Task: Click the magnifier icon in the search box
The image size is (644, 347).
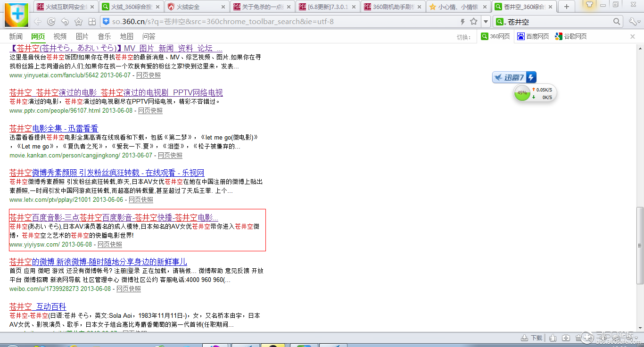Action: pyautogui.click(x=617, y=22)
